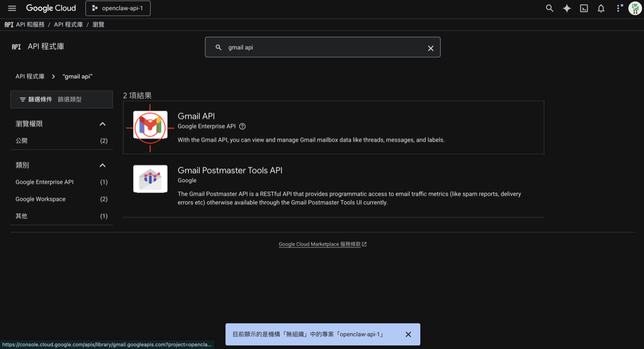Open the notifications bell
This screenshot has width=644, height=349.
(x=601, y=8)
